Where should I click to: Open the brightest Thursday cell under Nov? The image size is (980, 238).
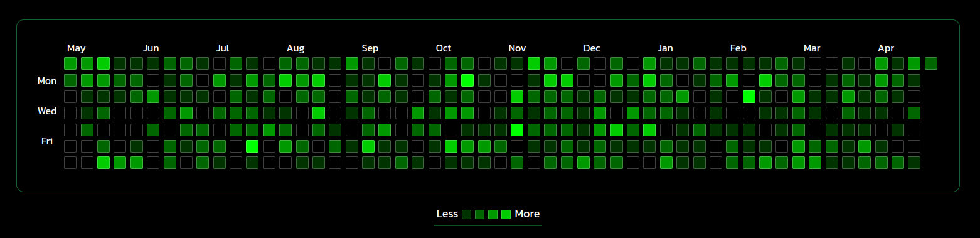click(x=517, y=129)
